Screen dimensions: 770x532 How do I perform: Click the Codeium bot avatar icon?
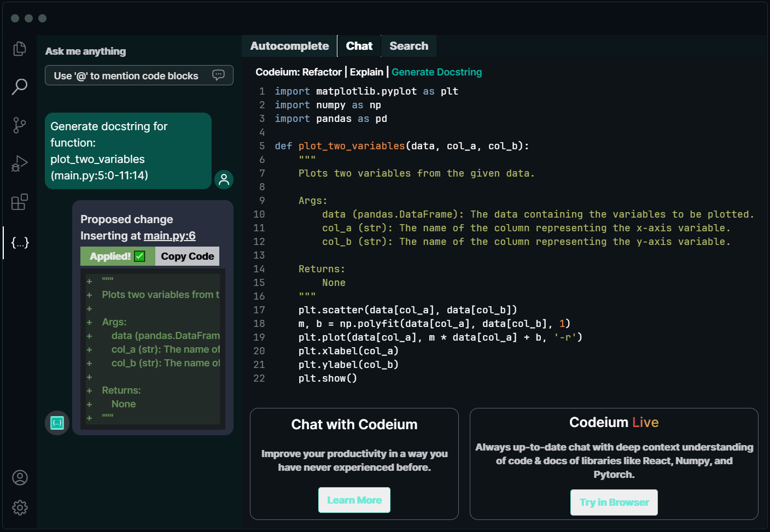(57, 423)
